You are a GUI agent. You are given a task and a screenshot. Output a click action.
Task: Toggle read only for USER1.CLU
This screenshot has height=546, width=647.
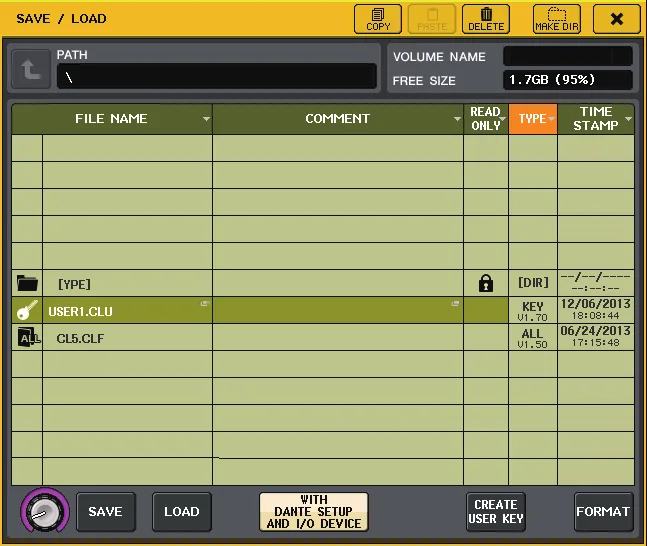click(486, 310)
